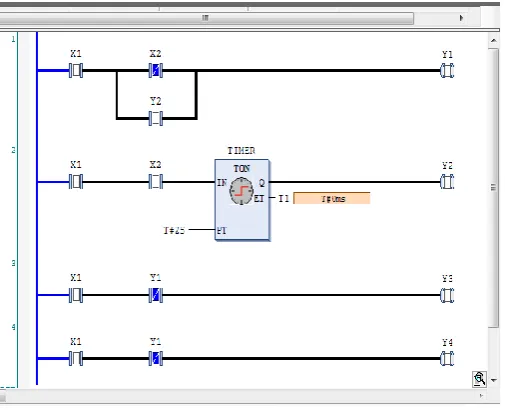The image size is (505, 410).
Task: Select the Y2 output coil in rung 2
Action: (x=447, y=182)
